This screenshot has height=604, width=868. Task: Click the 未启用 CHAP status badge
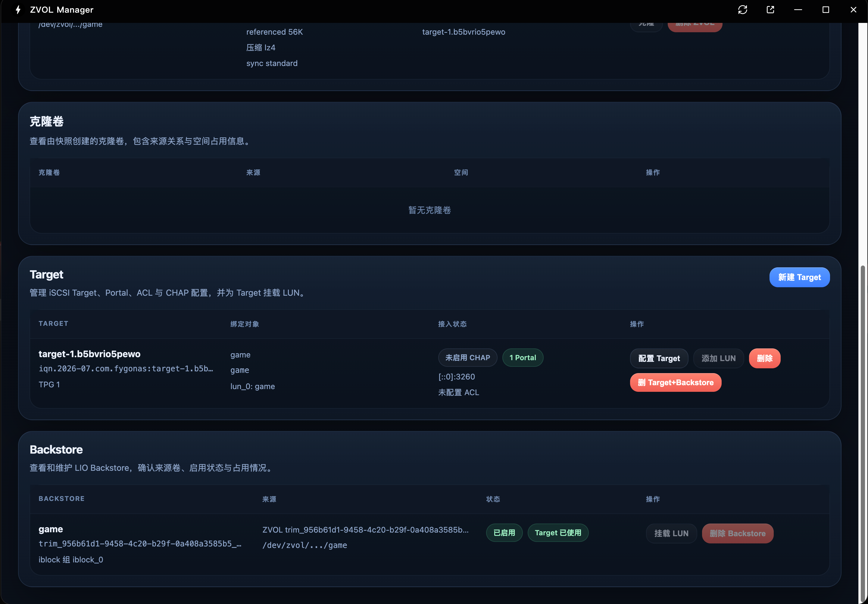click(468, 358)
